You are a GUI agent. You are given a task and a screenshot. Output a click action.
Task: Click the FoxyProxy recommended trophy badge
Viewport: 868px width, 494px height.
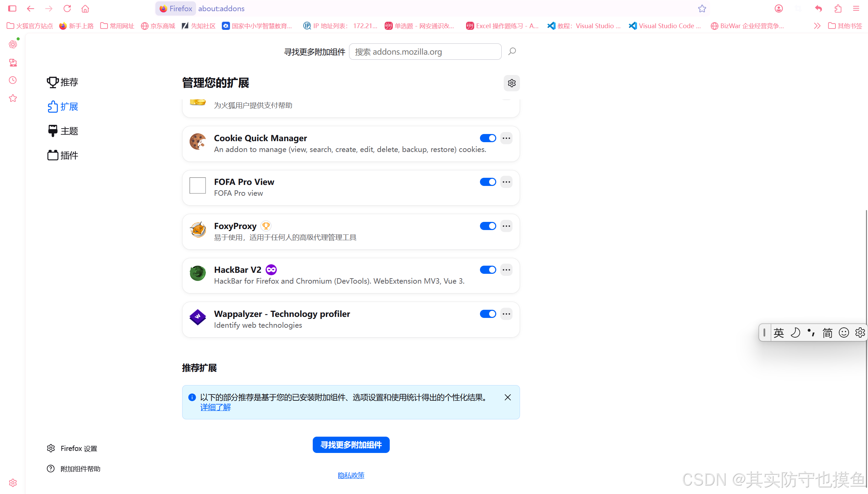tap(266, 226)
